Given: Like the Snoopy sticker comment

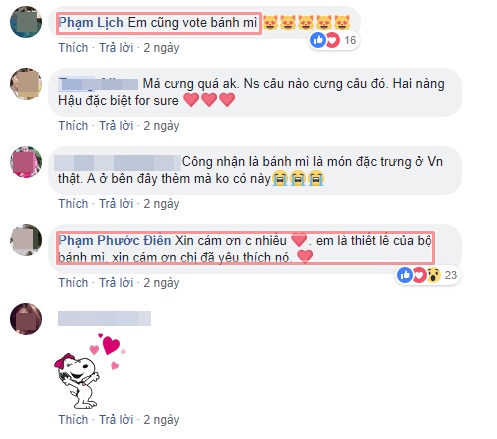Looking at the screenshot, I should coord(73,420).
